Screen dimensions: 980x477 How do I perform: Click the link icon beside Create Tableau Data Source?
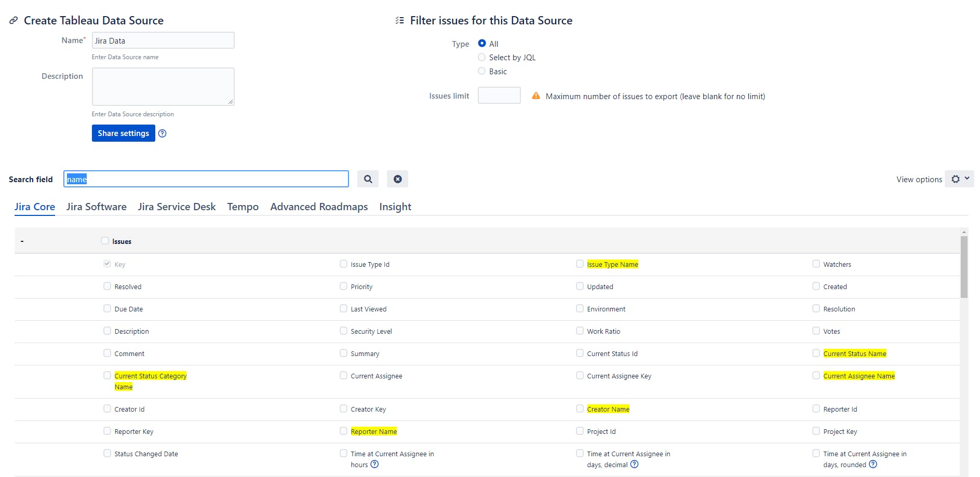(14, 21)
